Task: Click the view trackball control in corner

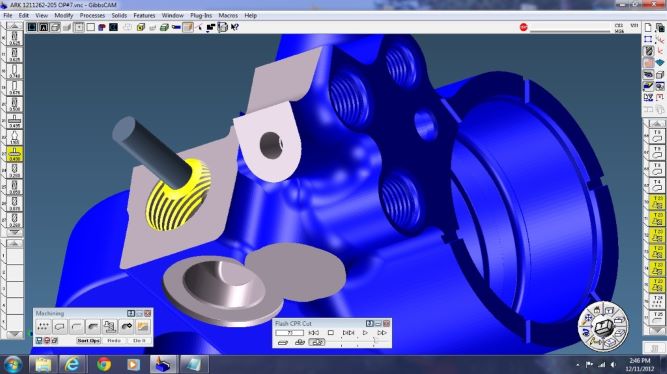Action: 603,327
